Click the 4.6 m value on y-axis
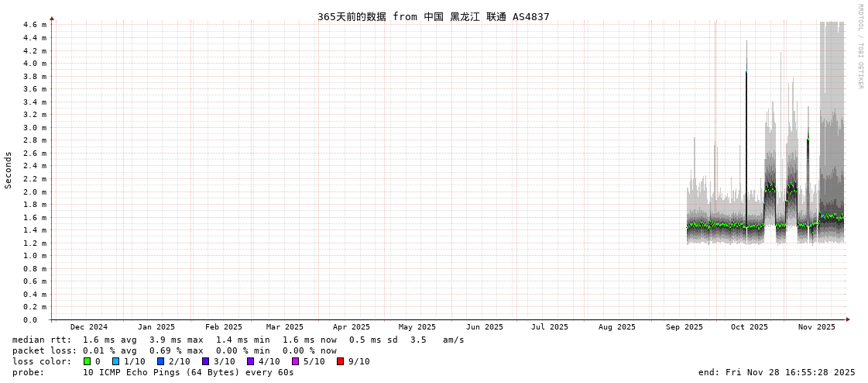 (x=34, y=25)
